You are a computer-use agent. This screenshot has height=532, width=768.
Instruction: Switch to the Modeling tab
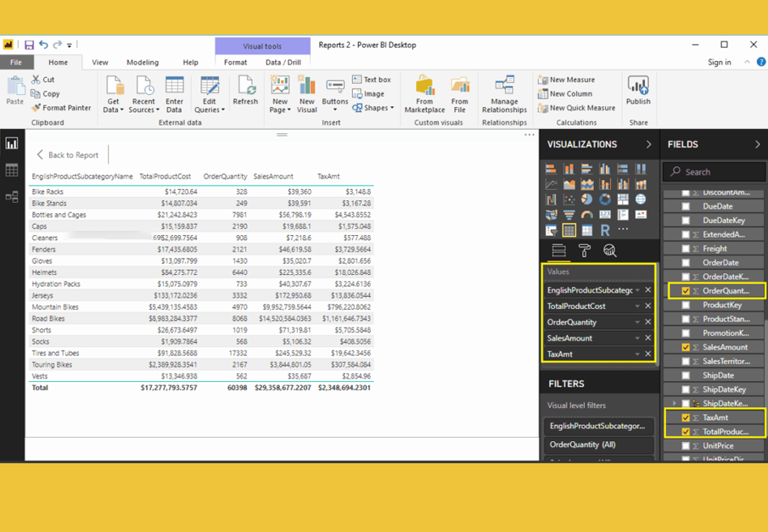pyautogui.click(x=142, y=62)
